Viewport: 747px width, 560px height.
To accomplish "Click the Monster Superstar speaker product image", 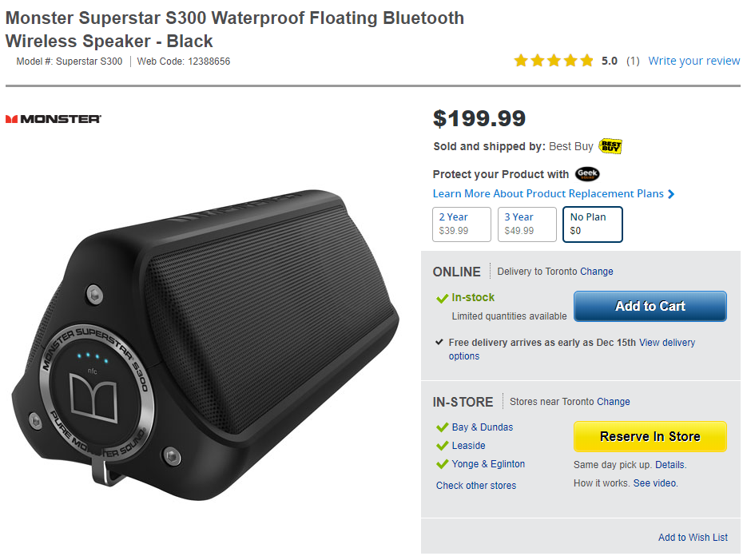I will [208, 336].
